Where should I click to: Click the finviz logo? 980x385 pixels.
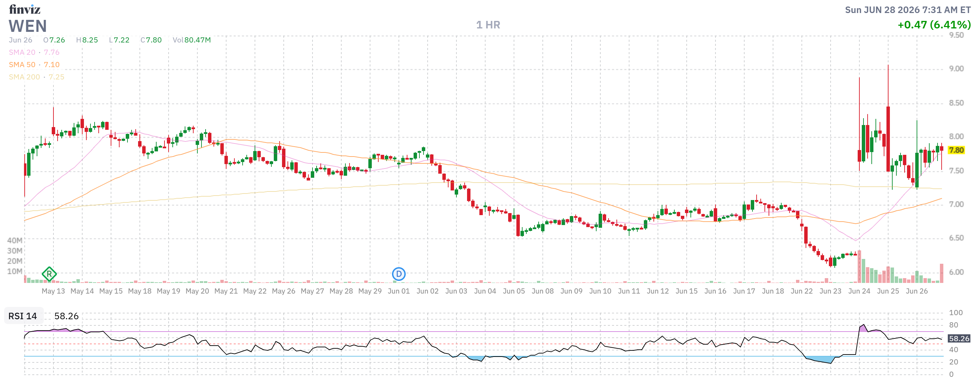25,9
